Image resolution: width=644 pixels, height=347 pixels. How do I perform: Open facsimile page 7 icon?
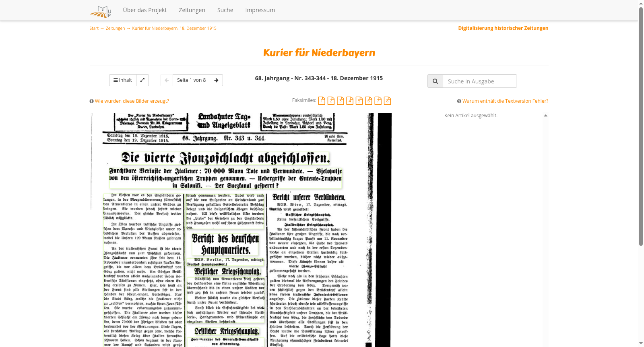point(378,101)
